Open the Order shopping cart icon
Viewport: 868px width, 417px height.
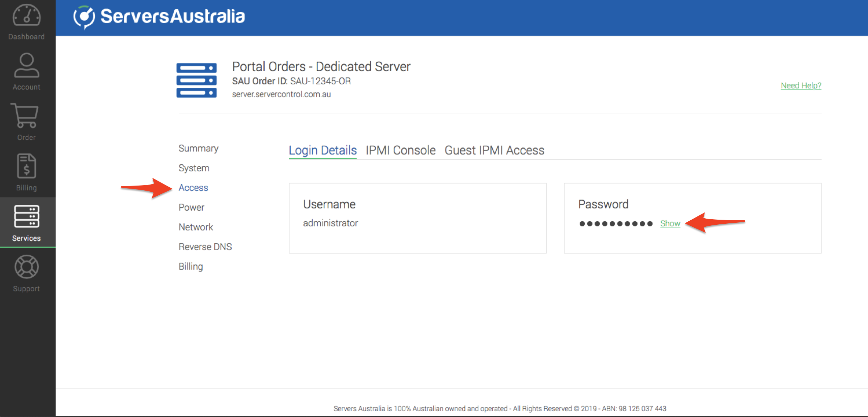pos(25,116)
